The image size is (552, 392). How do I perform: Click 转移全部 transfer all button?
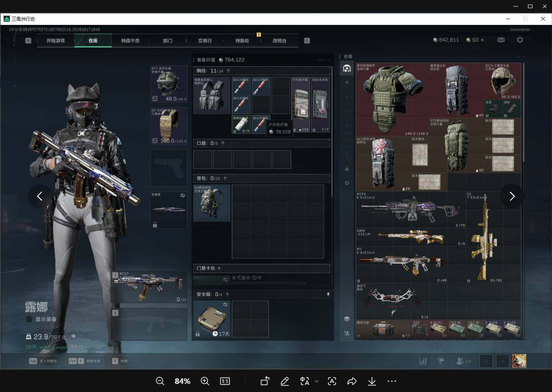click(84, 361)
